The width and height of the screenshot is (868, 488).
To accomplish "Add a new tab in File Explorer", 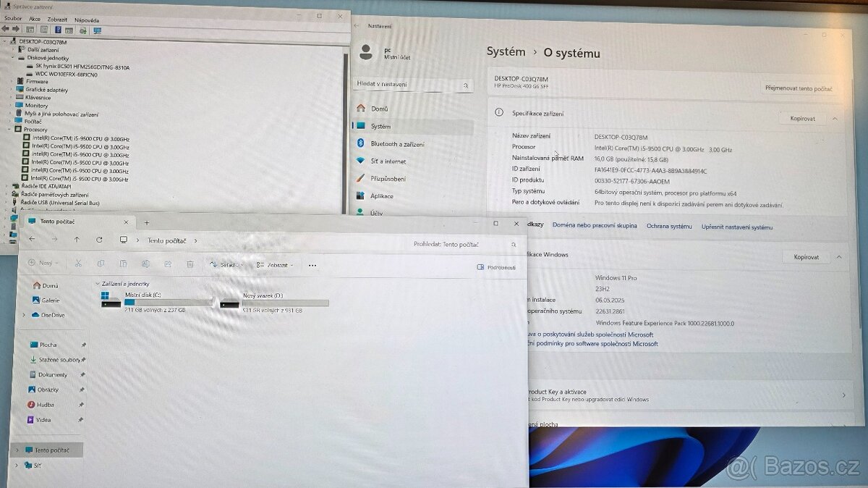I will click(147, 222).
